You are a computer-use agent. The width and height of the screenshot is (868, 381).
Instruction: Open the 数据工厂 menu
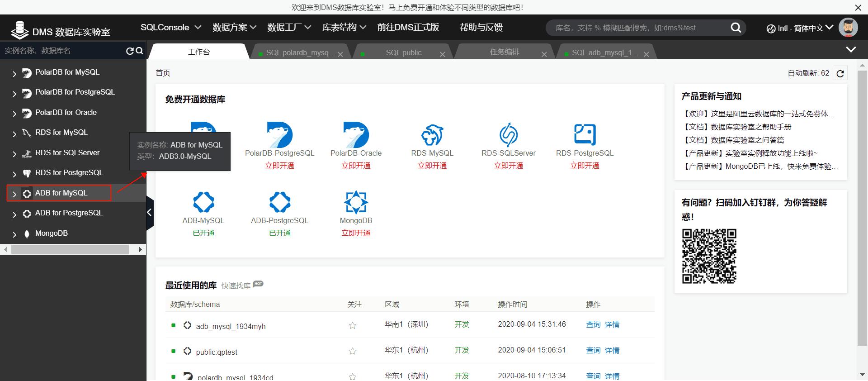(x=289, y=28)
